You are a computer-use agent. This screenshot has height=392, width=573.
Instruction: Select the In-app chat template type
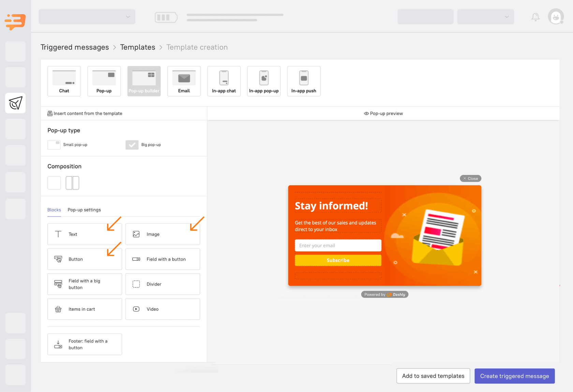pyautogui.click(x=224, y=81)
